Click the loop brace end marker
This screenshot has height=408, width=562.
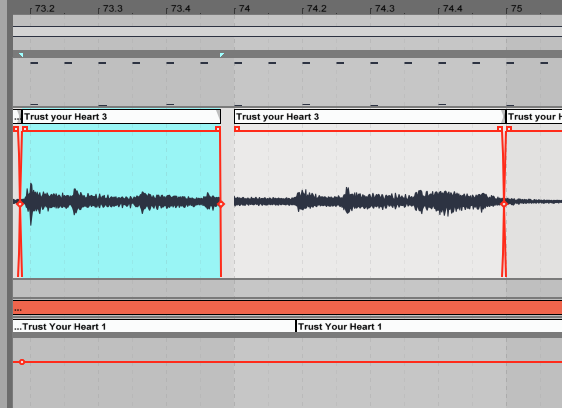coord(222,55)
